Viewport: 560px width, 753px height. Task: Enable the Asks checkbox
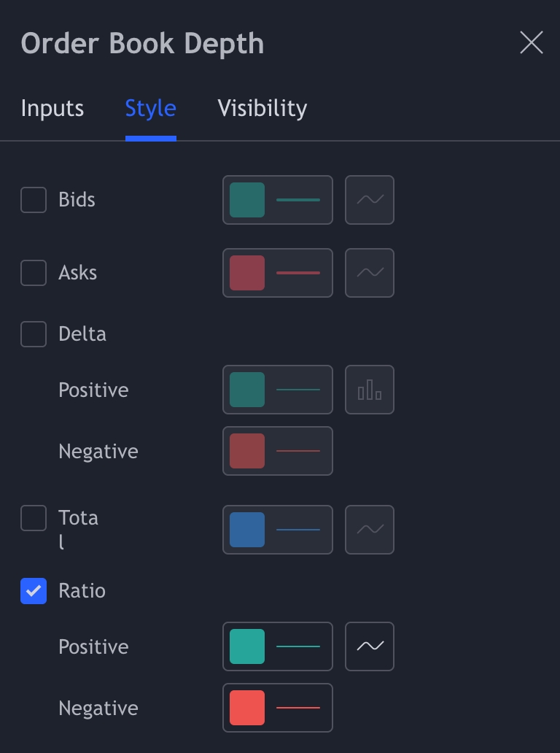(x=34, y=273)
